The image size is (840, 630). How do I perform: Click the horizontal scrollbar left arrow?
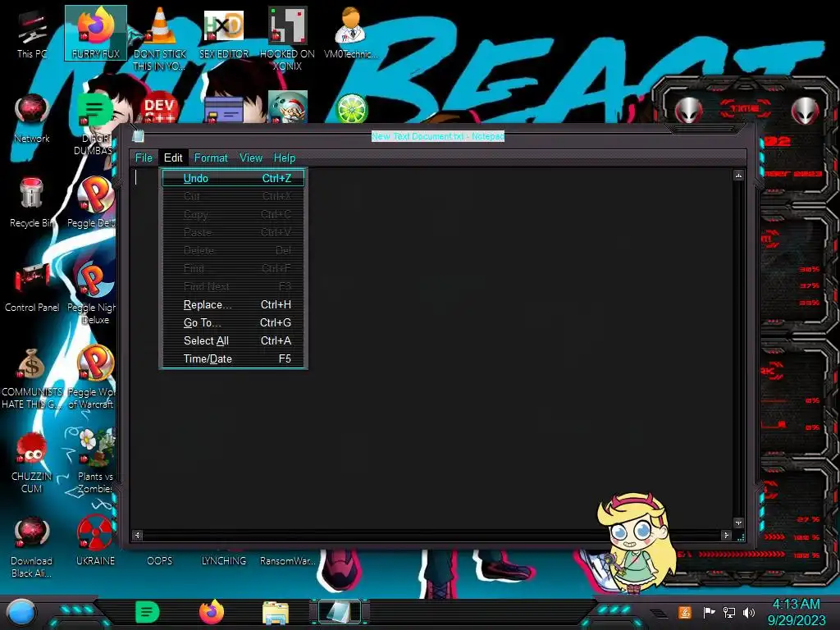(x=138, y=535)
